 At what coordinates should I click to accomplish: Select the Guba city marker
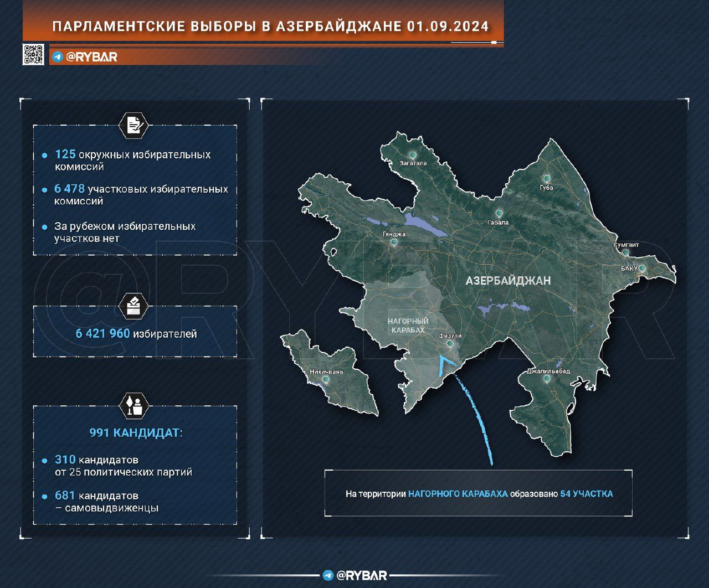pyautogui.click(x=547, y=179)
